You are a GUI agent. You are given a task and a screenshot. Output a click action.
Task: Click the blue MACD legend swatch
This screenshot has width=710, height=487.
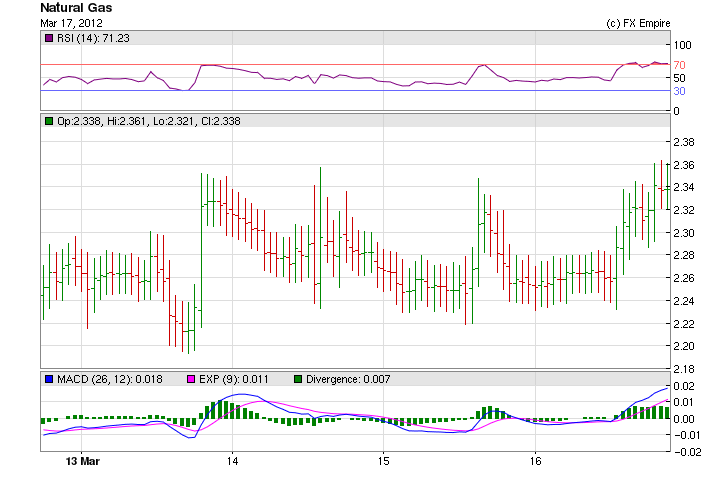[x=48, y=379]
